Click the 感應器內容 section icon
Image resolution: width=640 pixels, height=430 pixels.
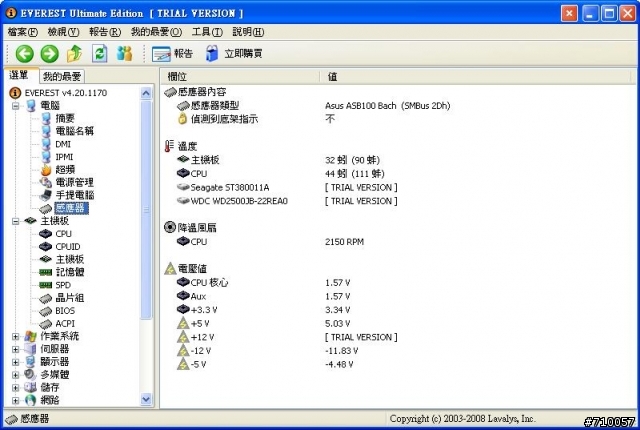point(170,92)
